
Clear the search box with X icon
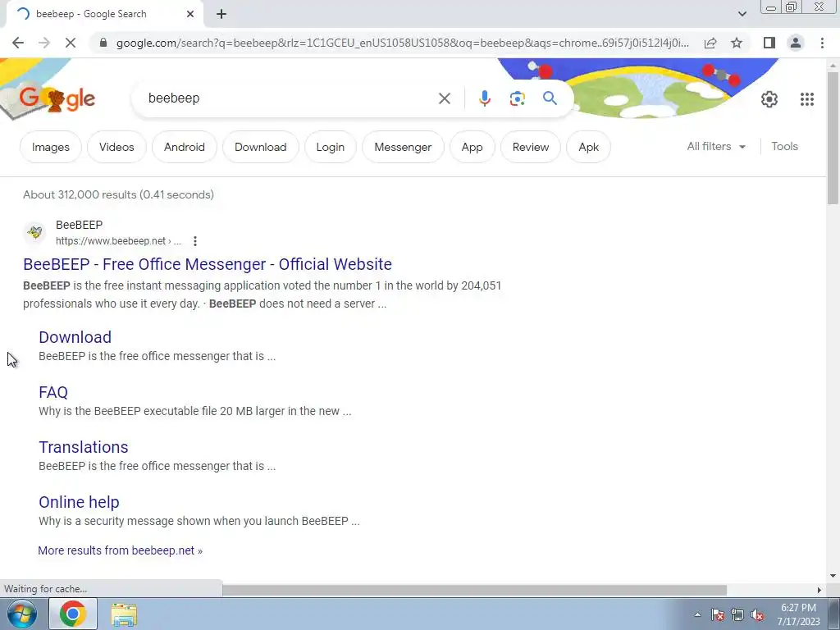tap(444, 98)
